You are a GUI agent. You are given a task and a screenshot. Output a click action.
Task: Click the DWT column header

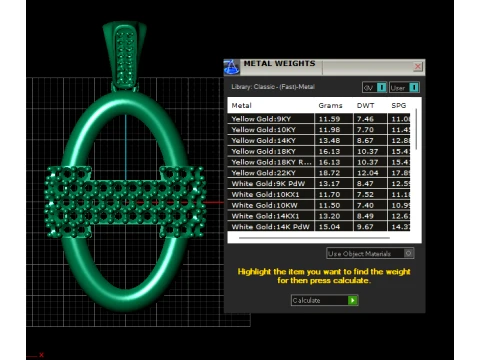[x=365, y=105]
